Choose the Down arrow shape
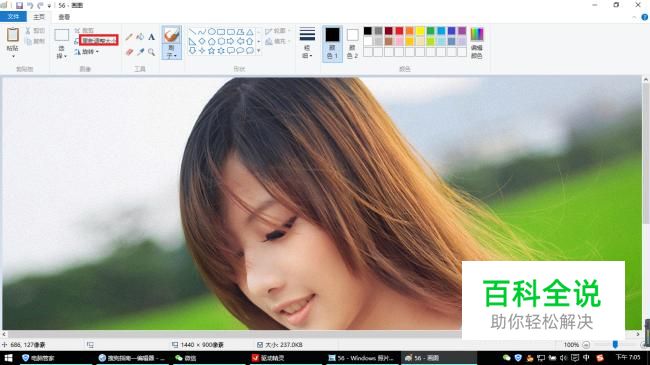Viewport: 650px width, 365px height. 192,51
